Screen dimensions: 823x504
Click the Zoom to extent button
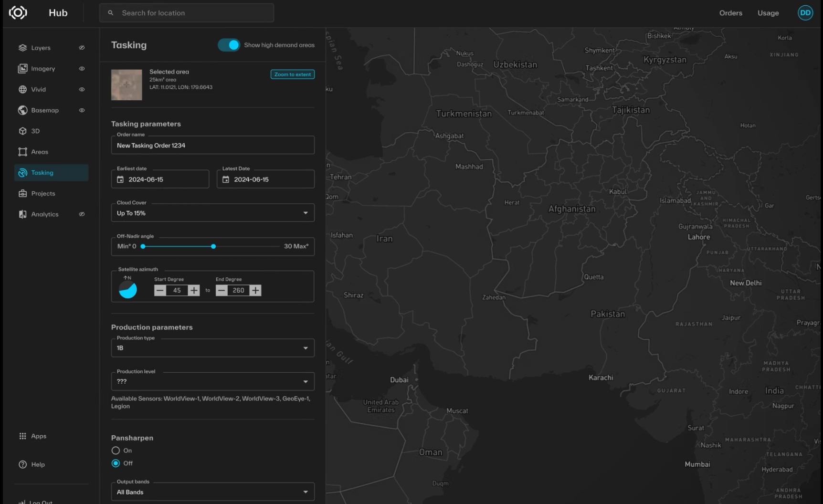coord(292,74)
